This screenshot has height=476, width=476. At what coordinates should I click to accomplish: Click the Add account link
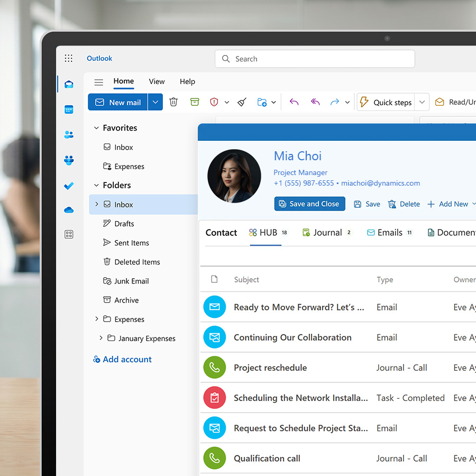click(x=122, y=360)
